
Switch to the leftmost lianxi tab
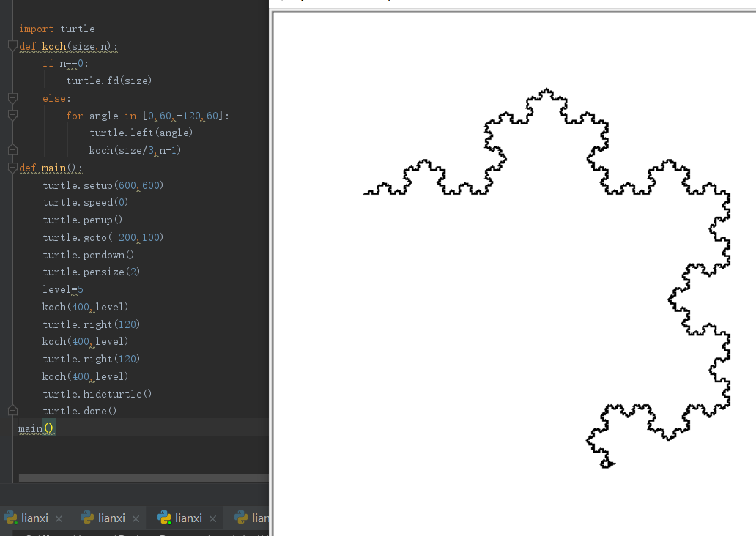coord(34,518)
